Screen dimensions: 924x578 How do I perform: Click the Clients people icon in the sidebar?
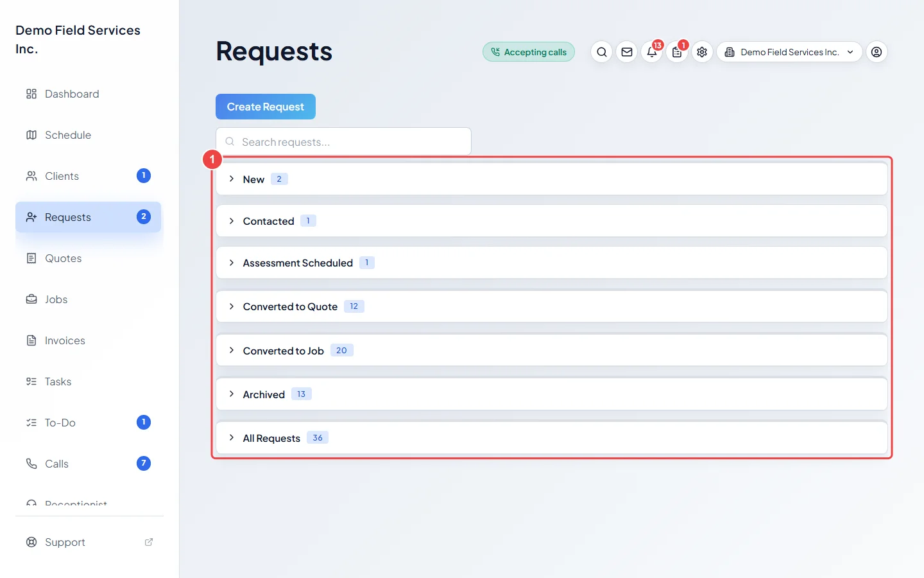click(31, 176)
